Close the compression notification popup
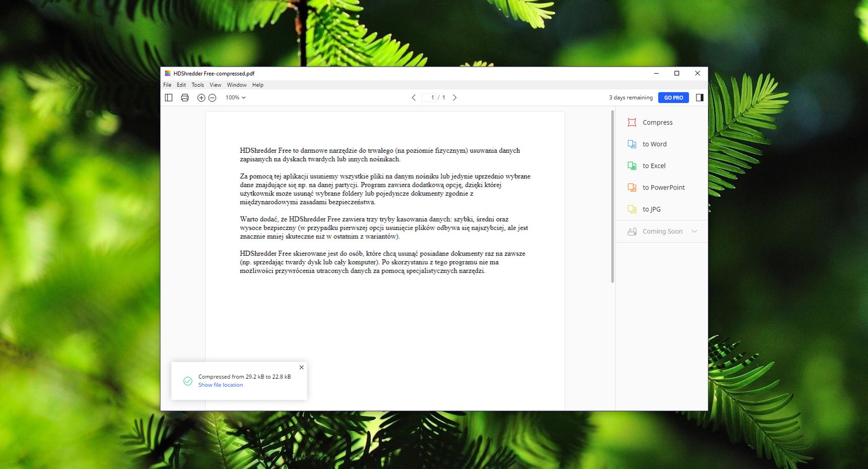868x469 pixels. [x=301, y=367]
